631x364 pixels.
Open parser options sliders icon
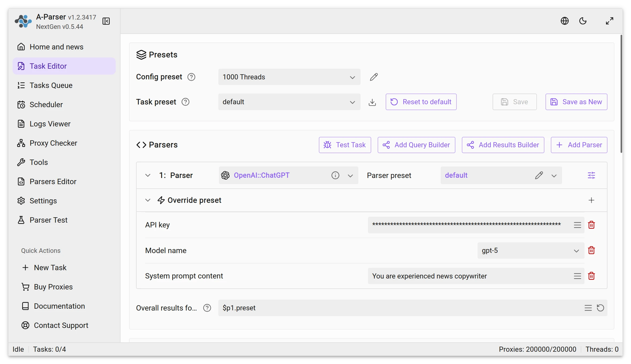(x=591, y=175)
